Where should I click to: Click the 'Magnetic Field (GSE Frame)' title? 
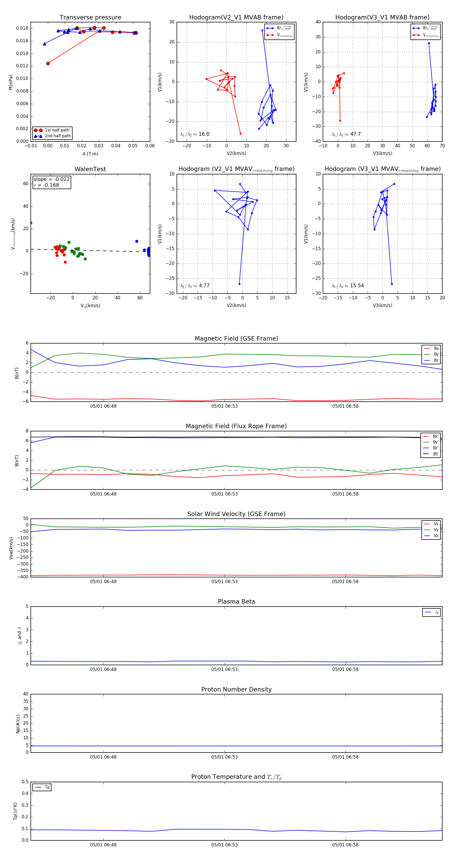coord(236,339)
